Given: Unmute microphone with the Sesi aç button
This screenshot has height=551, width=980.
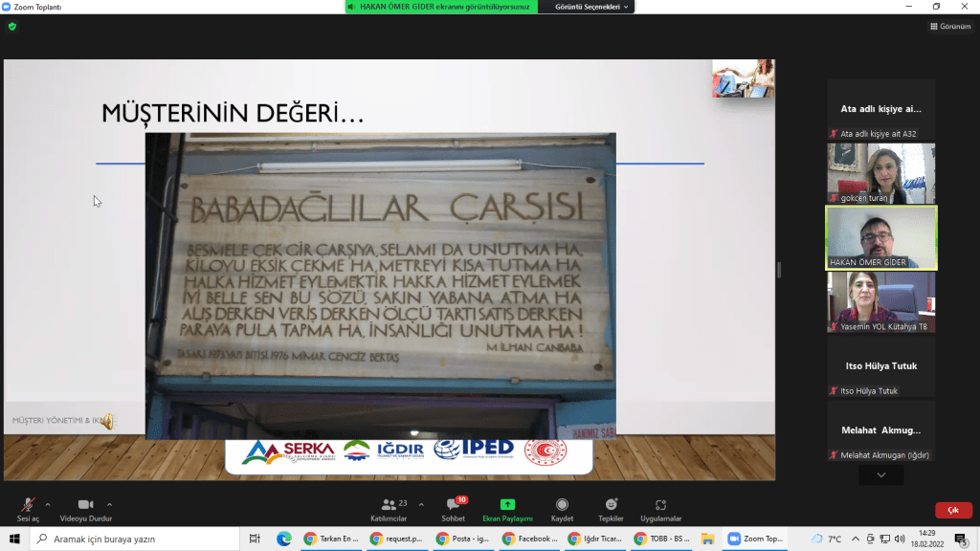Looking at the screenshot, I should coord(28,505).
